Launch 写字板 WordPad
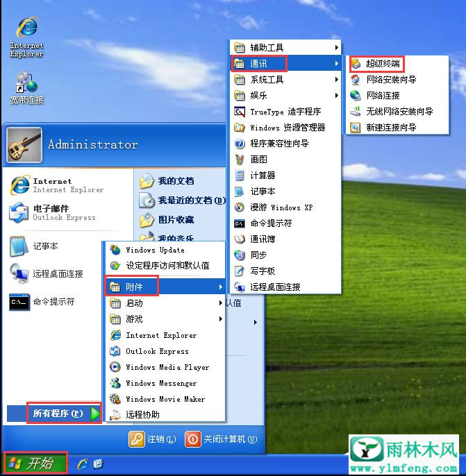Screen dimensions: 466x476 (x=285, y=271)
